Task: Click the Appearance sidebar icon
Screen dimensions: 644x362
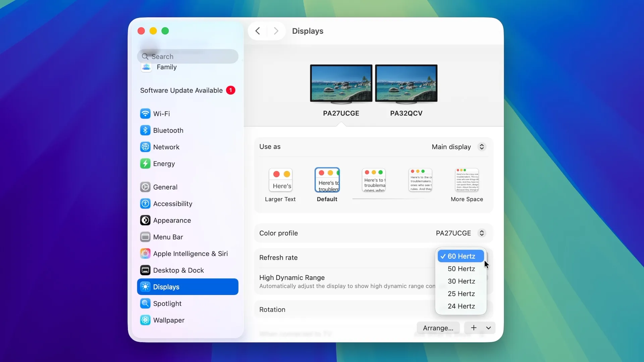Action: point(145,220)
